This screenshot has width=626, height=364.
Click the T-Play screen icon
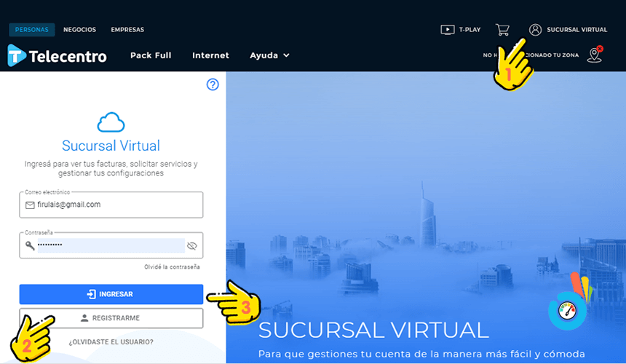[448, 30]
